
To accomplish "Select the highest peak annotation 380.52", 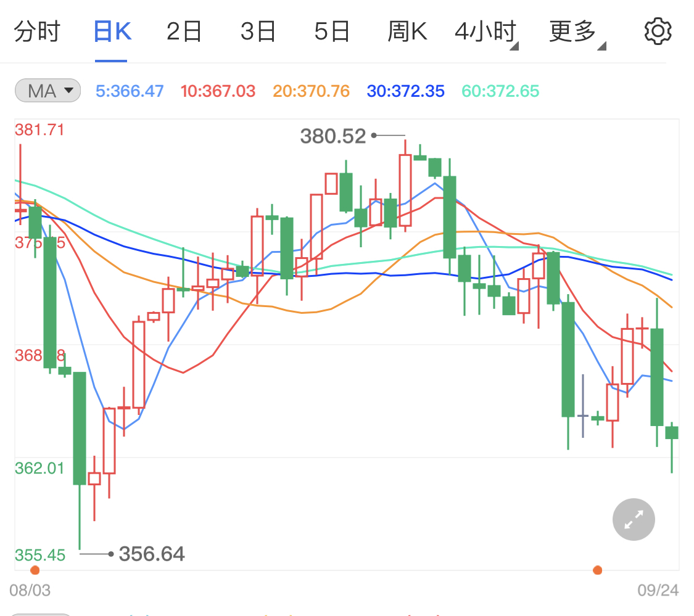I will point(333,136).
